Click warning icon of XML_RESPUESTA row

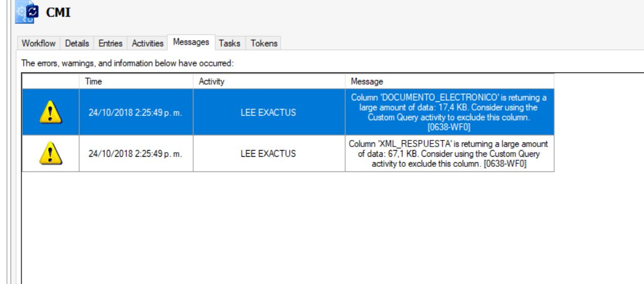[x=50, y=153]
